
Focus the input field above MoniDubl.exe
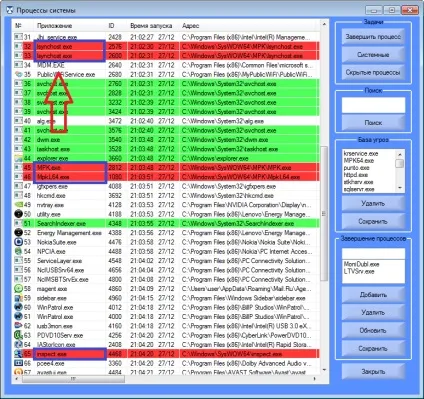click(x=373, y=254)
